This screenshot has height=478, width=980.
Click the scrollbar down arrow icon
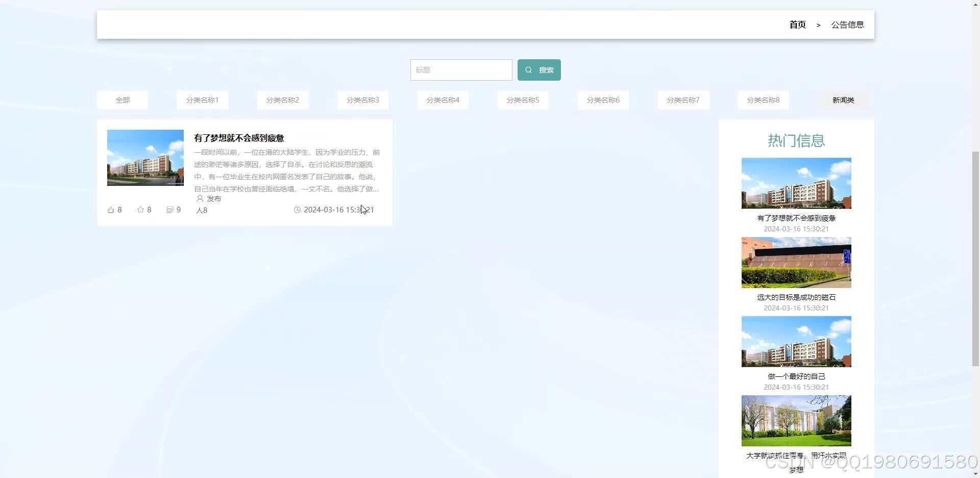tap(974, 473)
